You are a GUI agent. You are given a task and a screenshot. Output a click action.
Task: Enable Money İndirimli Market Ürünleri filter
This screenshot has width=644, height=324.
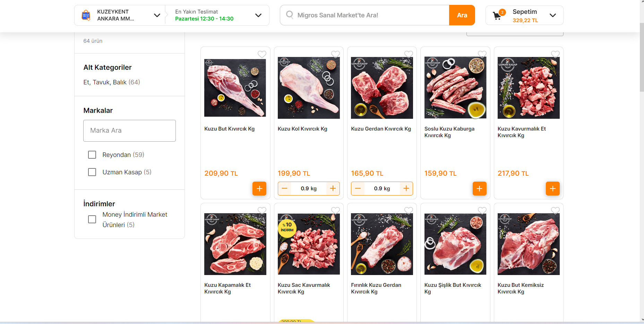(x=92, y=219)
